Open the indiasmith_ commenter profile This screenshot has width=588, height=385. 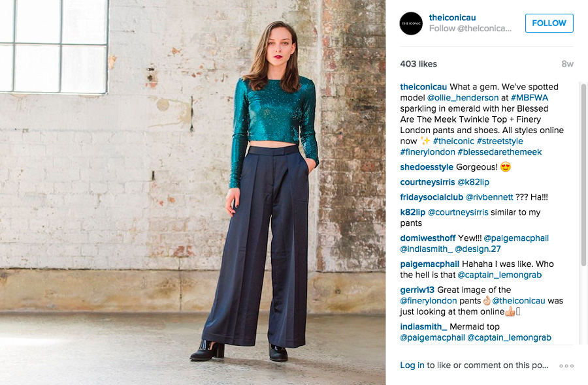click(x=423, y=326)
